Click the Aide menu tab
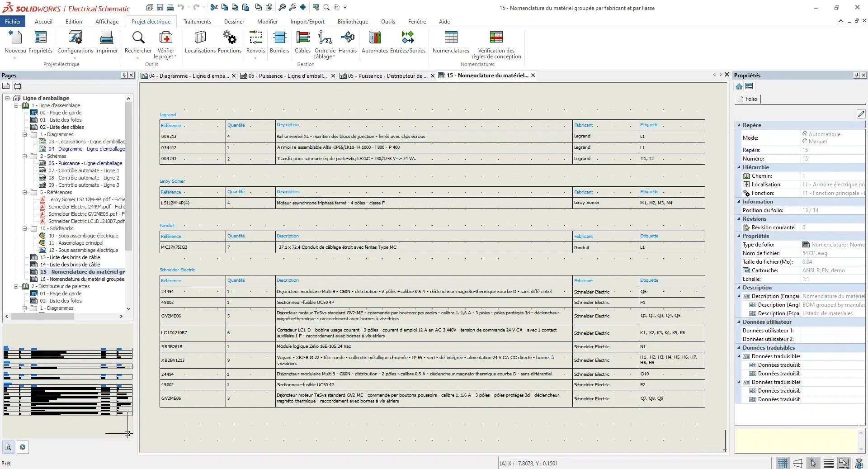 coord(444,21)
